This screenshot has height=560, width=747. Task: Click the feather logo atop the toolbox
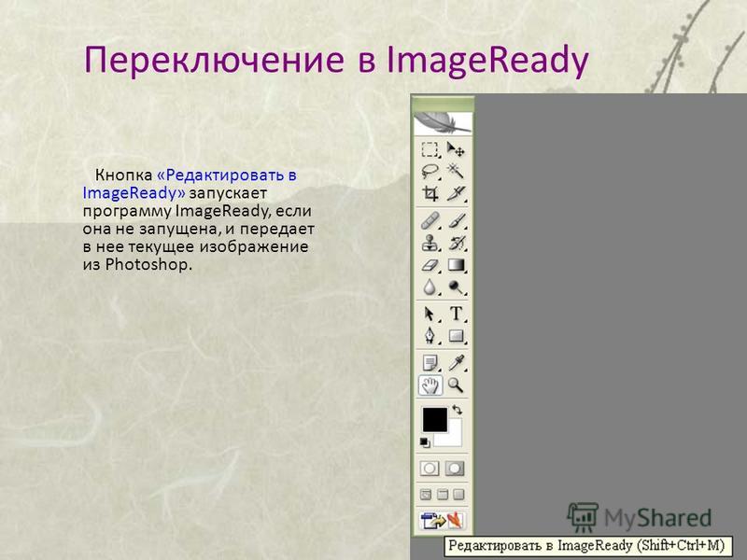coord(443,123)
